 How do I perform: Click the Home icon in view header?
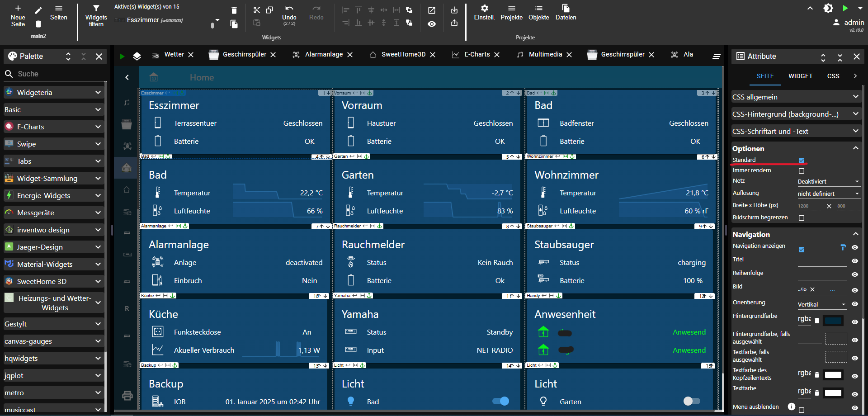154,77
